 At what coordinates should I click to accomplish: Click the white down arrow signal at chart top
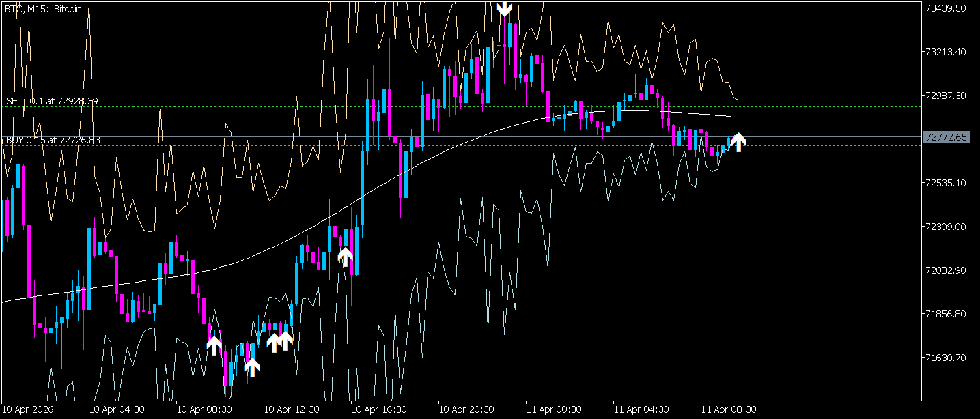coord(504,8)
